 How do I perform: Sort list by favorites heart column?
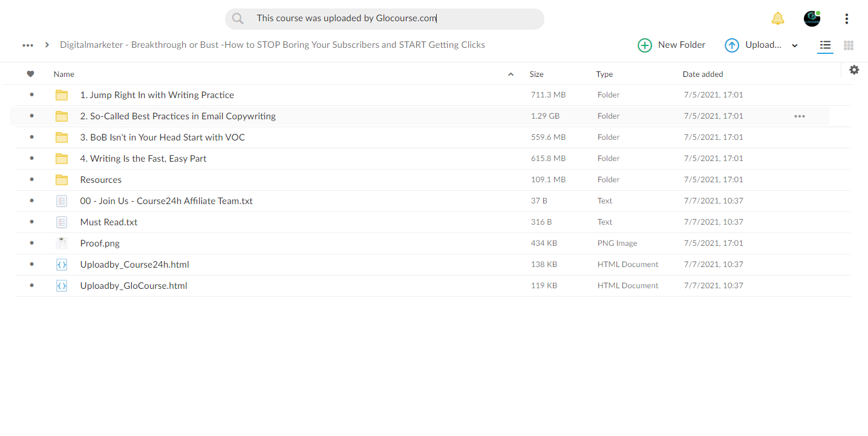pos(31,74)
